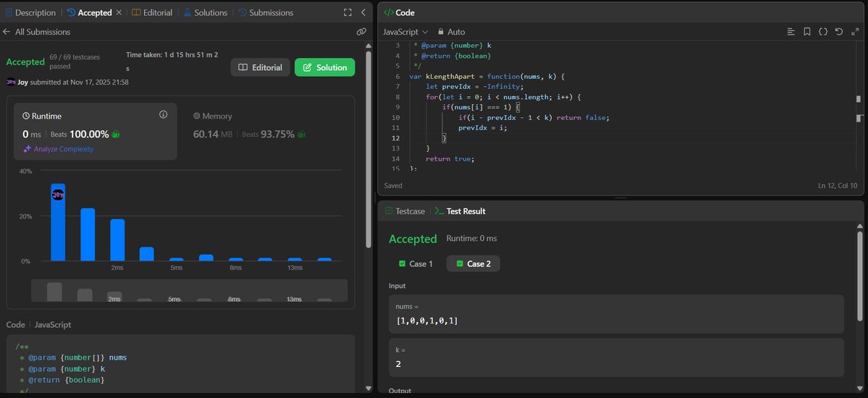Open the Editorial tab
868x398 pixels.
coord(152,12)
